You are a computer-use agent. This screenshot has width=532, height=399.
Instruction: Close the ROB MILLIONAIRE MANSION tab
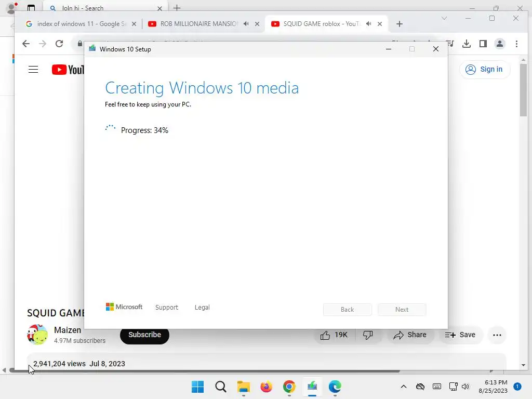[257, 24]
